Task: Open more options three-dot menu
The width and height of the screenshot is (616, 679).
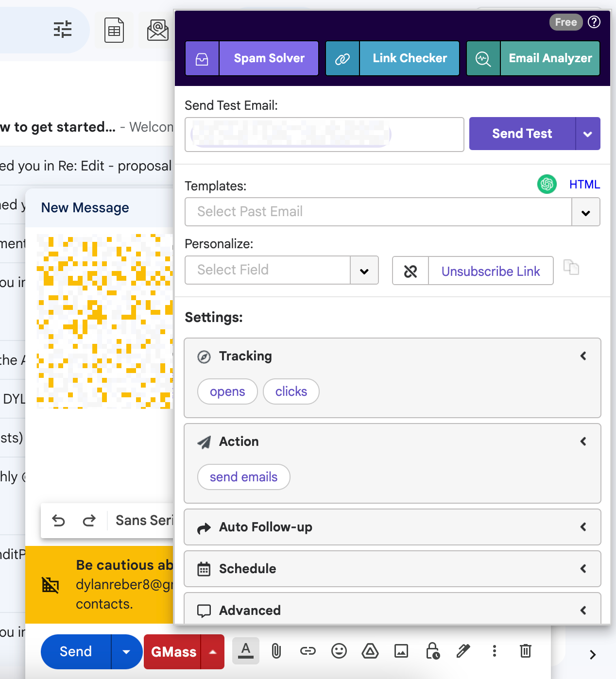Action: coord(495,651)
